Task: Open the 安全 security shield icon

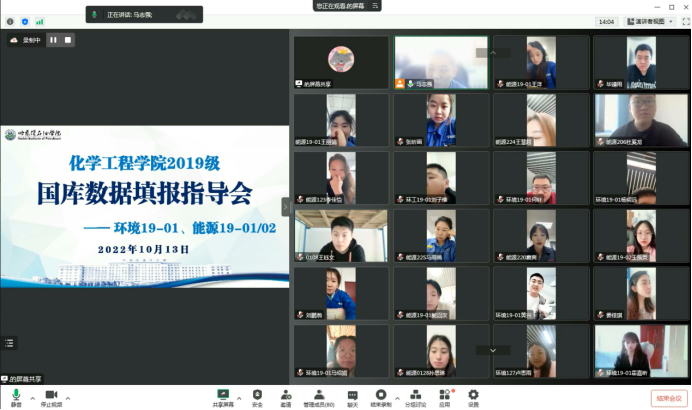Action: click(x=257, y=394)
